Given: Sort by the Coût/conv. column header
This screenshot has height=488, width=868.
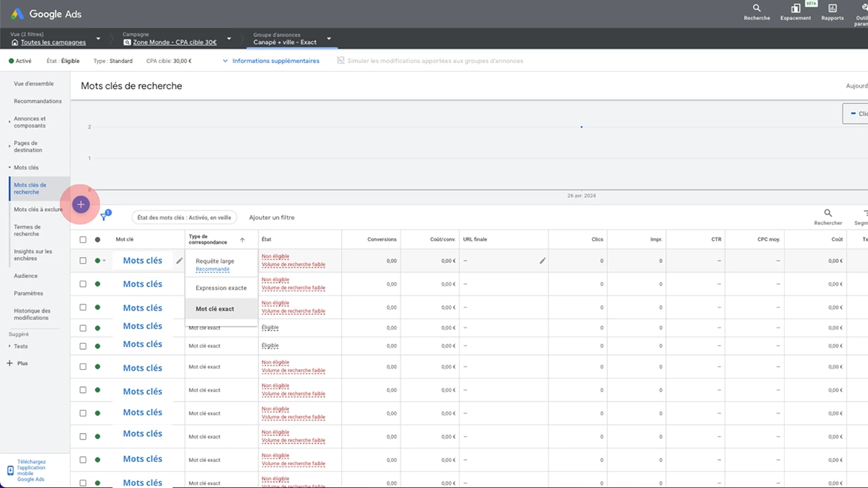Looking at the screenshot, I should [443, 240].
